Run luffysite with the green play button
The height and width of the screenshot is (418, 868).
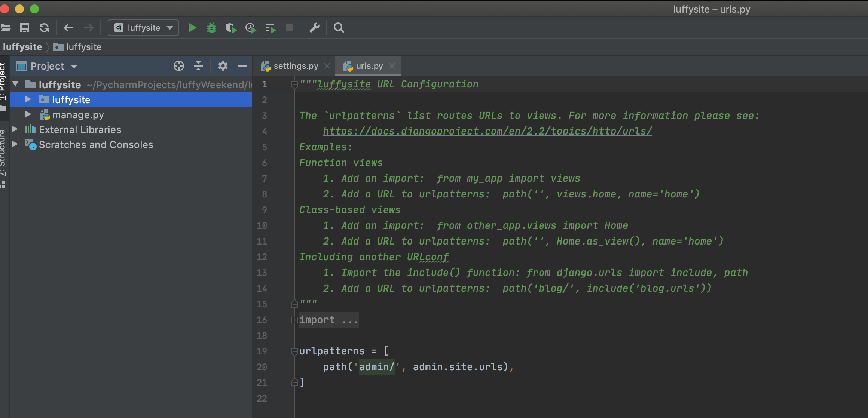point(192,28)
